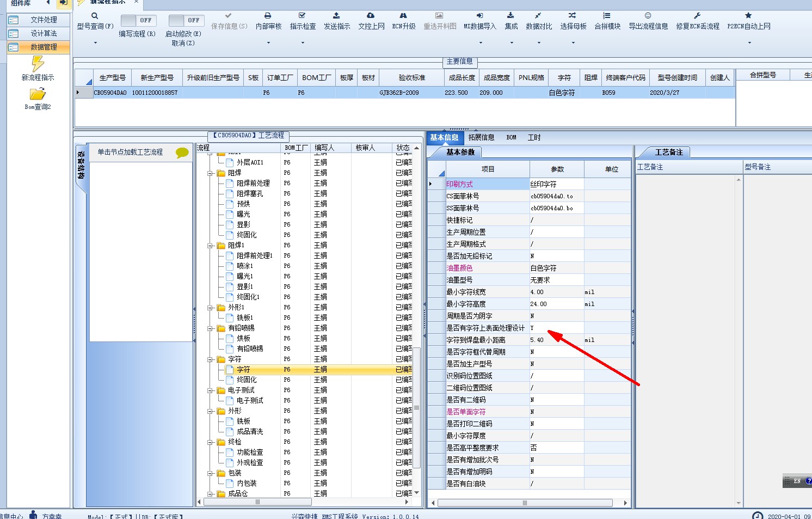
Task: Switch to 拓展信息 tab
Action: coord(481,138)
